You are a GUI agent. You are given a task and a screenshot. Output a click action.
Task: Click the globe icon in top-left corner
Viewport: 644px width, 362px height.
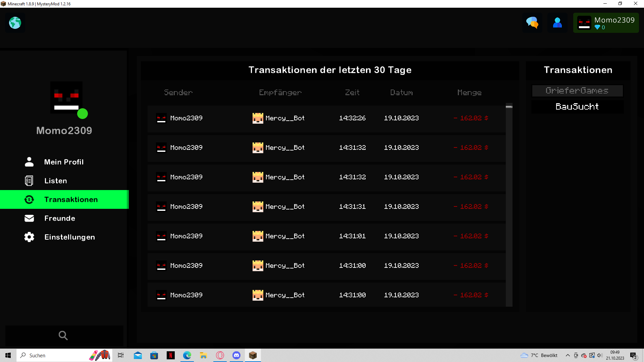(15, 23)
